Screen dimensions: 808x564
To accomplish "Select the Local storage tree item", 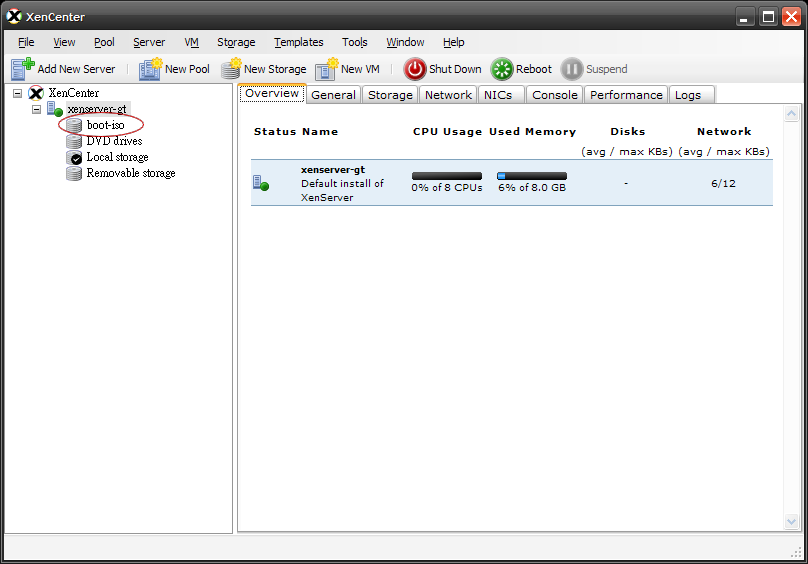I will (x=117, y=157).
